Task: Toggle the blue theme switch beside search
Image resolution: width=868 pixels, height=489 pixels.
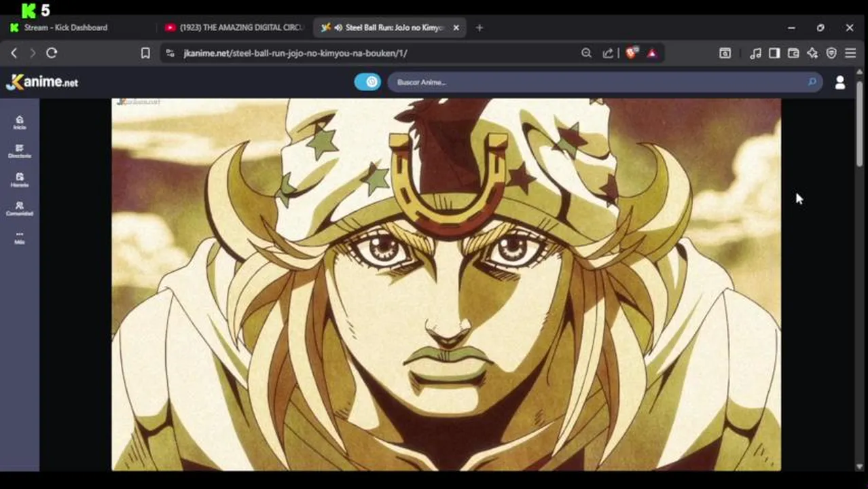Action: pyautogui.click(x=367, y=81)
